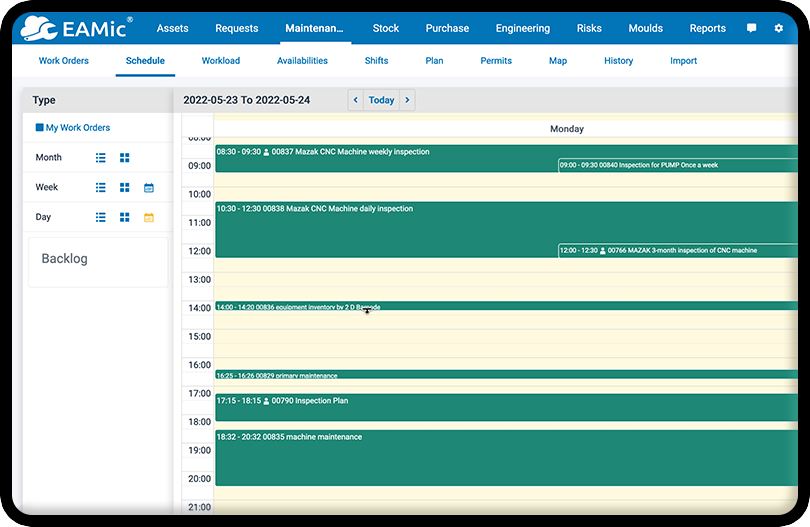Advance to the next date range arrow
The width and height of the screenshot is (810, 527).
tap(407, 100)
